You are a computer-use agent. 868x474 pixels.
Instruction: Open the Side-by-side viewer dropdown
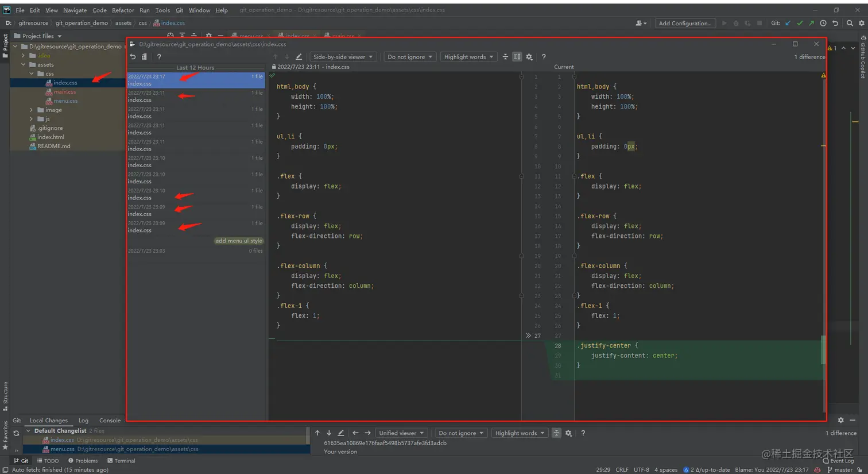[x=343, y=57]
